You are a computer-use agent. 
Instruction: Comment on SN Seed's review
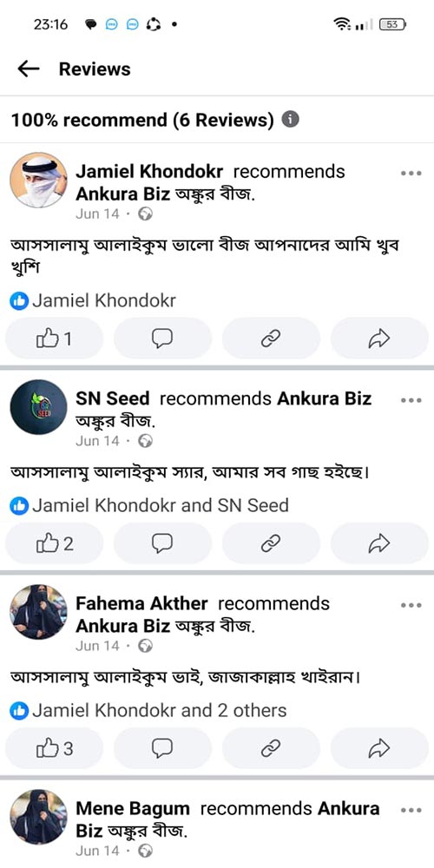coord(162,543)
